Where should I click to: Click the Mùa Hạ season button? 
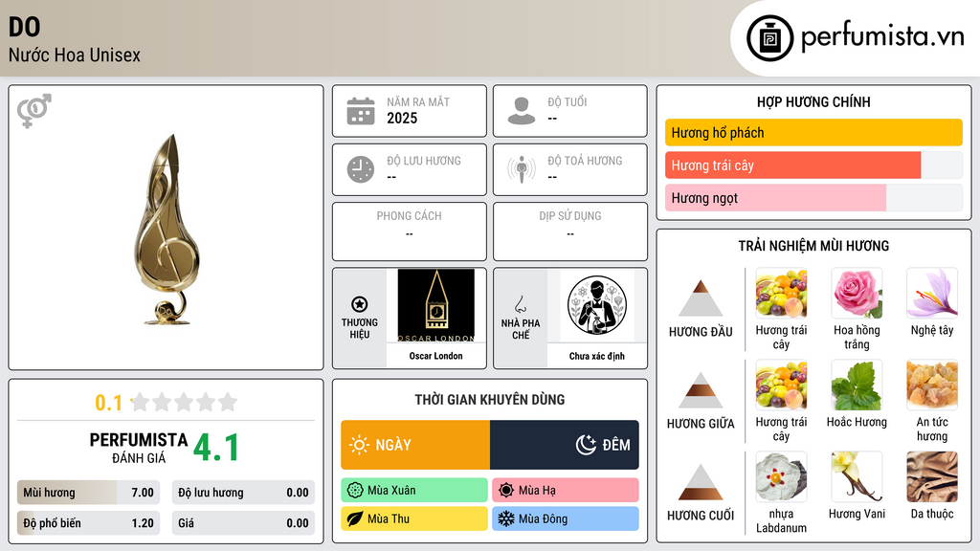click(x=566, y=491)
